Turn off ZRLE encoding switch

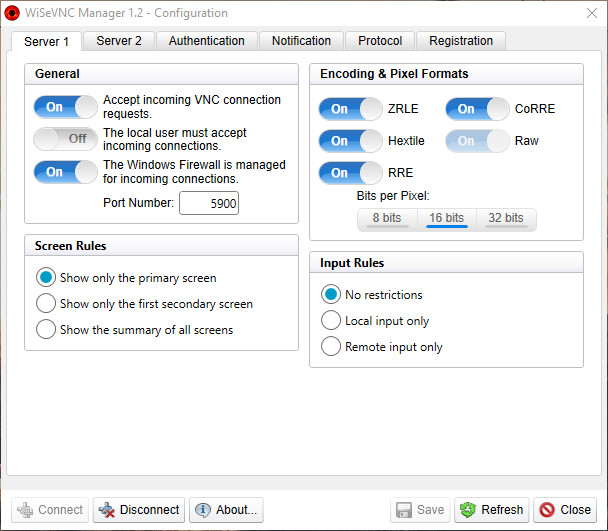pos(351,109)
